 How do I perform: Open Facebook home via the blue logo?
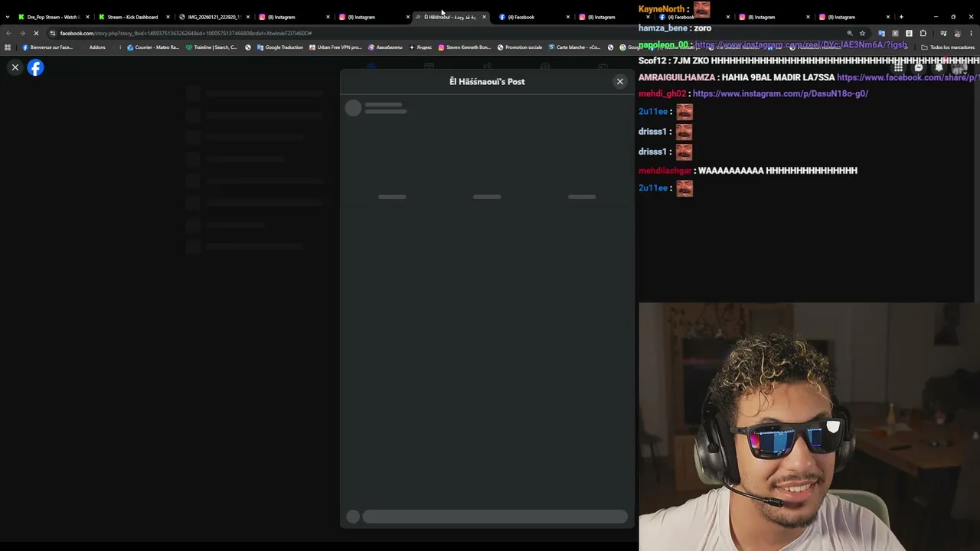pos(35,67)
